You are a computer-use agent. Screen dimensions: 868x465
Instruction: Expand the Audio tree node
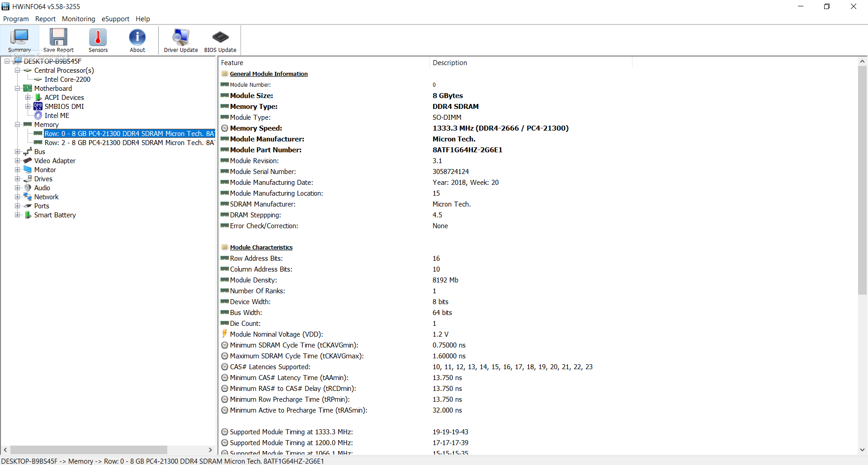click(x=17, y=188)
